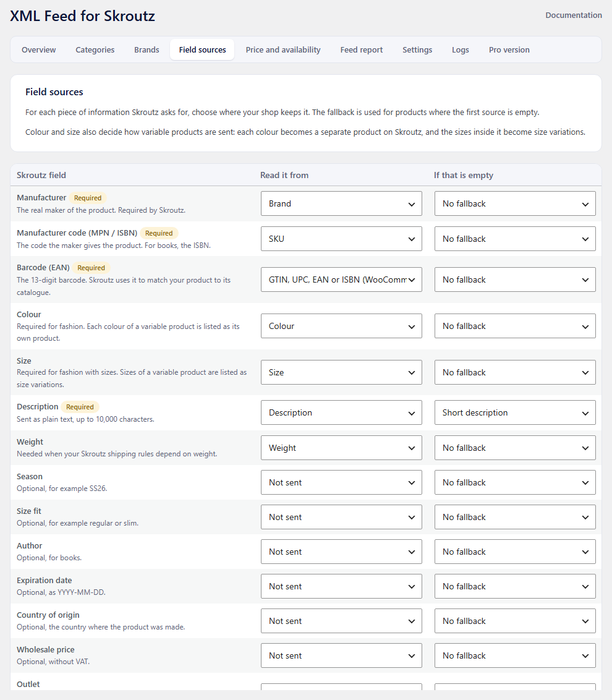
Task: View the Feed report tab
Action: pyautogui.click(x=362, y=49)
